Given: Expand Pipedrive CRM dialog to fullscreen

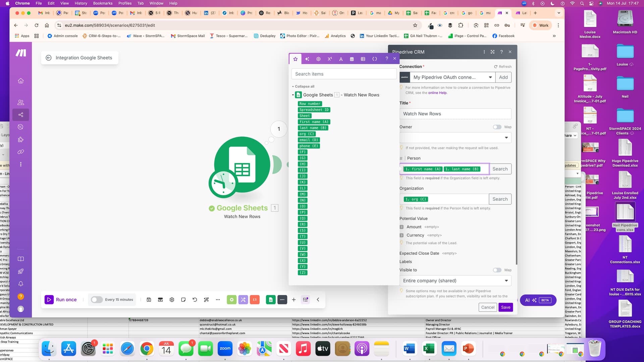Looking at the screenshot, I should (492, 52).
